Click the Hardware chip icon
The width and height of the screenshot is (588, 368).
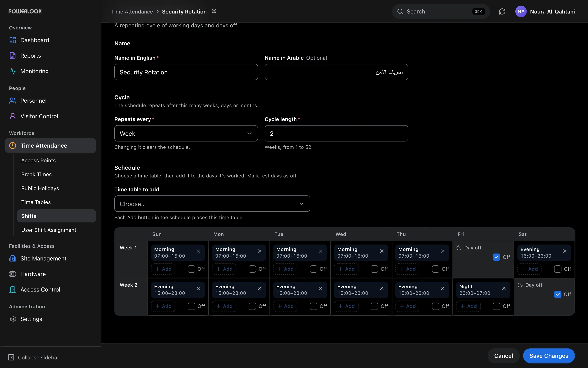point(13,274)
